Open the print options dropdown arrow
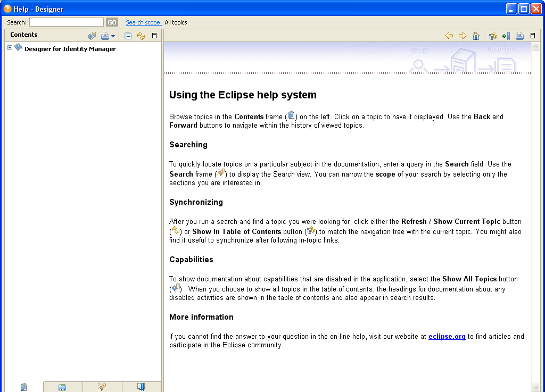This screenshot has height=392, width=545. click(113, 36)
